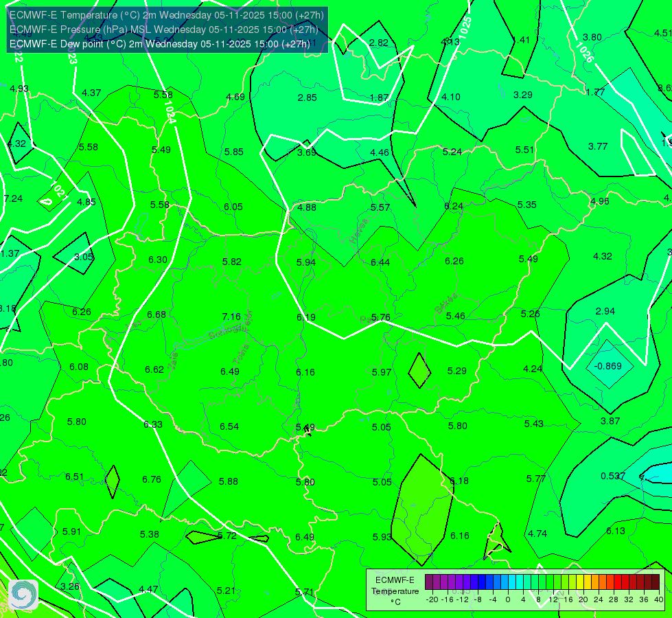The image size is (672, 618).
Task: Click the 6.54 temperature value
Action: tap(229, 426)
